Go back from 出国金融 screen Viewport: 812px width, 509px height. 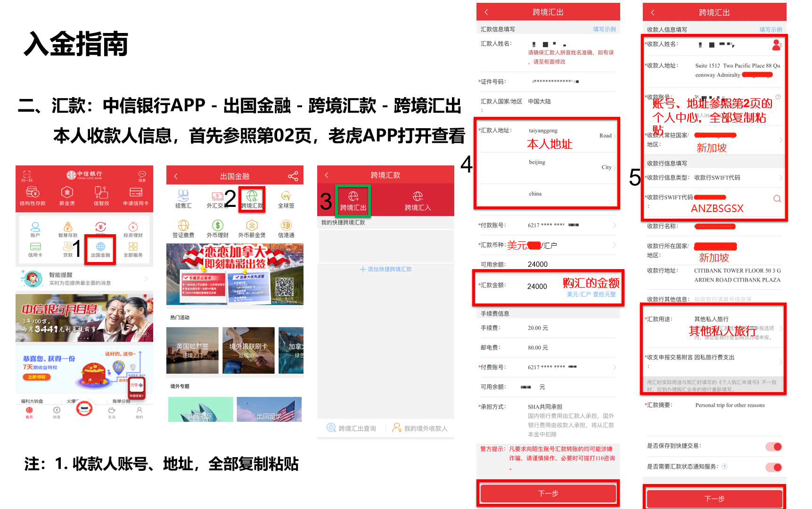tap(176, 176)
